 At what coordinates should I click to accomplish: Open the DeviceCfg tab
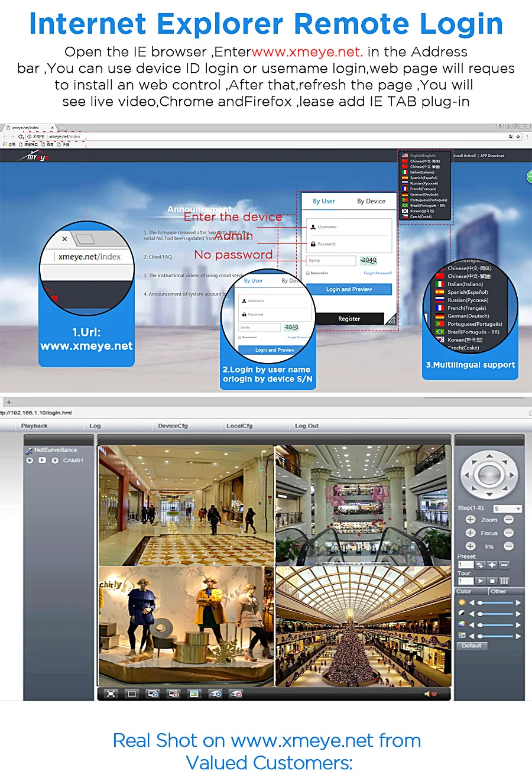173,426
